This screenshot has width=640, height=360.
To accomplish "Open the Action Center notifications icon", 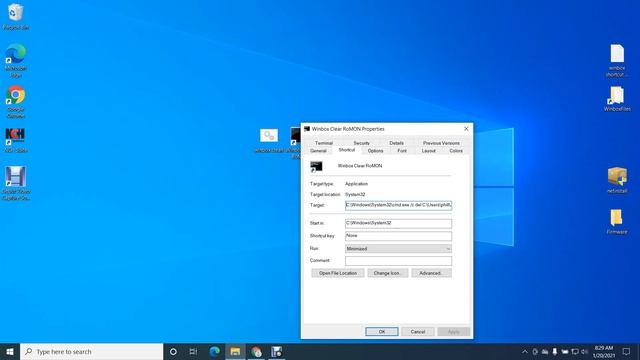I will tap(626, 351).
